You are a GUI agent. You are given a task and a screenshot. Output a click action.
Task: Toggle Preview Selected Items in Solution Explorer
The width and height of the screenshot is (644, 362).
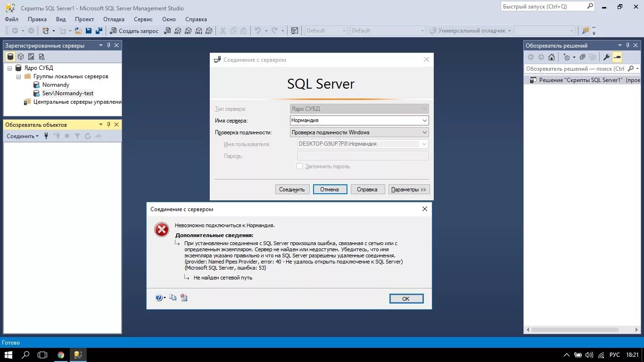[617, 57]
